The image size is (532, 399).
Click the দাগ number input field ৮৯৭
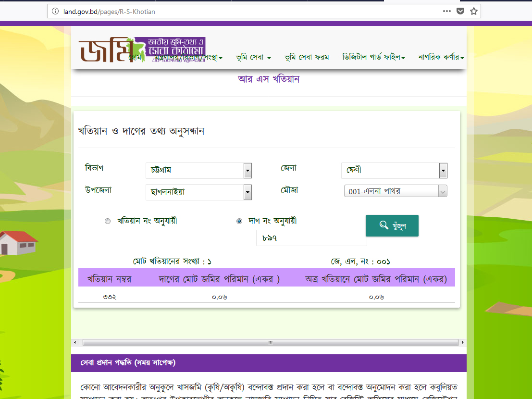[x=311, y=238]
